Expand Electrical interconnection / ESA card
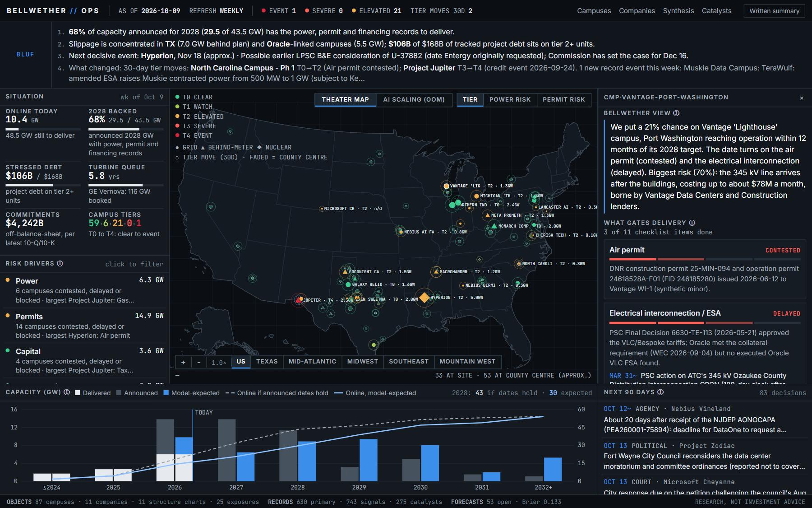This screenshot has width=812, height=508. 705,343
